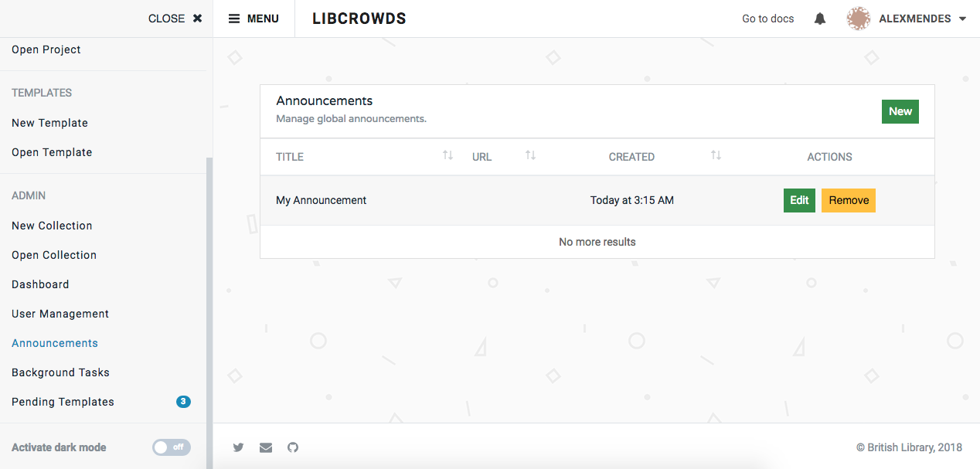Toggle the Activate dark mode switch

click(171, 447)
